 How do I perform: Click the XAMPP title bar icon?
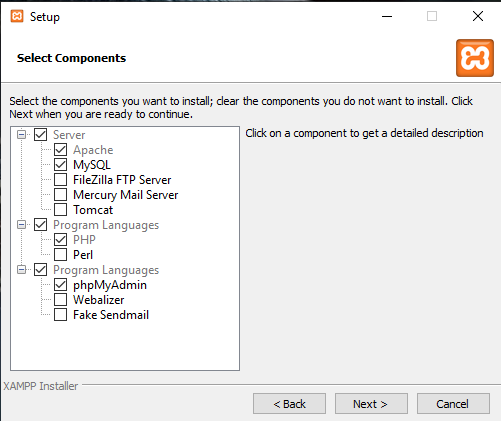(17, 16)
